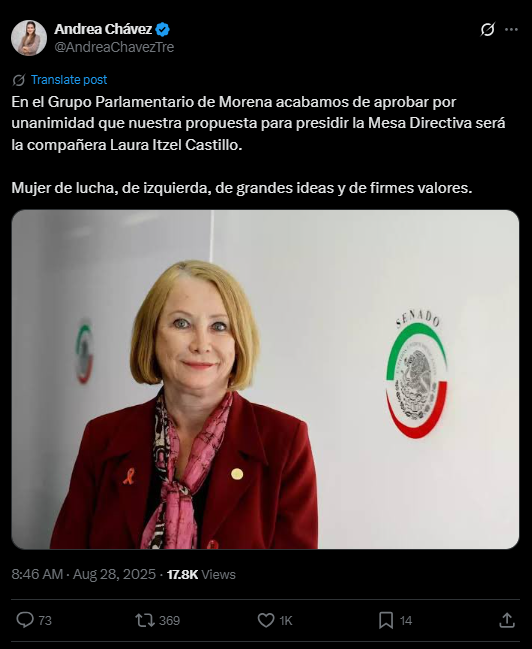Image resolution: width=532 pixels, height=649 pixels.
Task: Click the share upload icon
Action: (x=507, y=620)
